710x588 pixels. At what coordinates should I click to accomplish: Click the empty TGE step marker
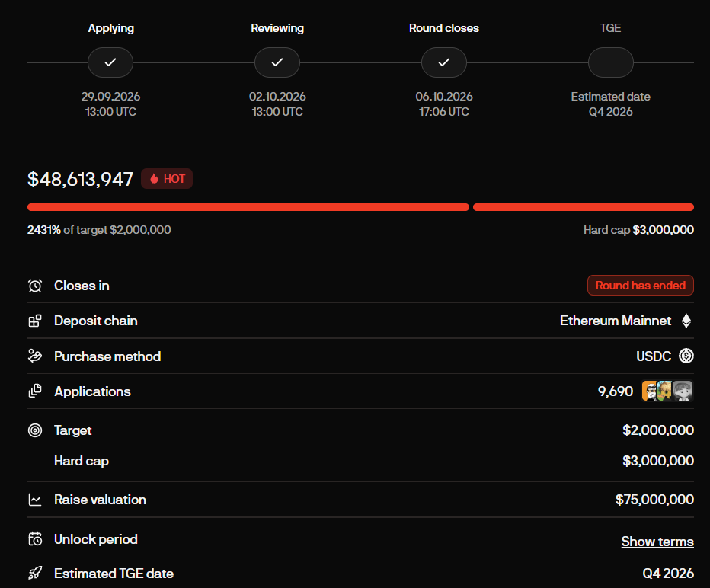[x=610, y=62]
